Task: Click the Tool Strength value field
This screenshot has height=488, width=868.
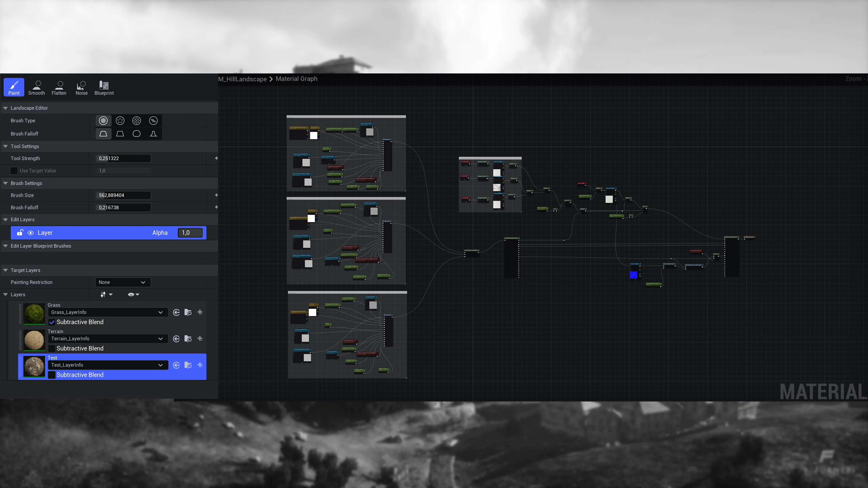Action: click(123, 158)
